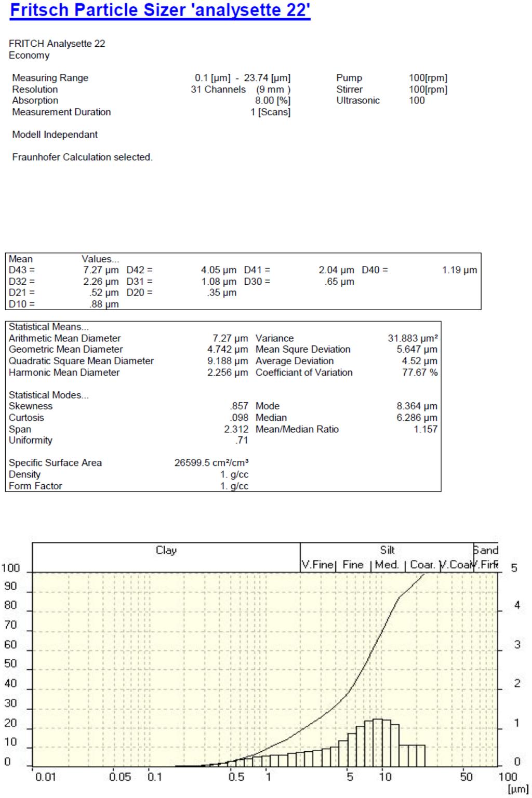Image resolution: width=532 pixels, height=798 pixels.
Task: Click the "100[rpm]" value beside Pump
Action: [428, 78]
